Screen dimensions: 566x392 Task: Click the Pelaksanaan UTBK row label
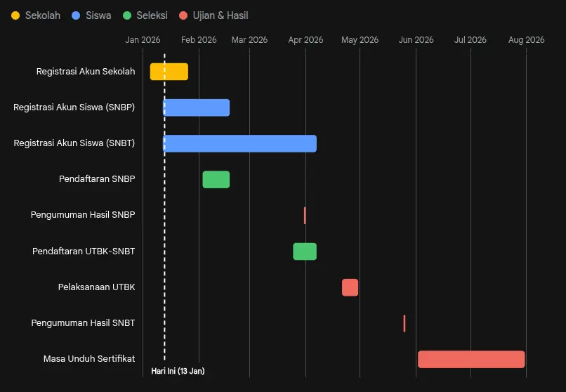(x=96, y=287)
